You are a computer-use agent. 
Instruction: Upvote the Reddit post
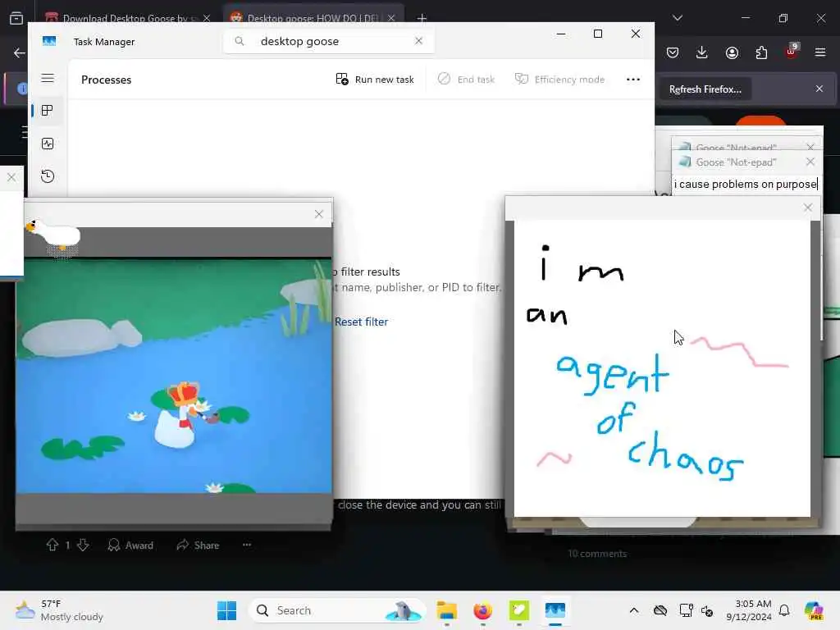click(52, 545)
